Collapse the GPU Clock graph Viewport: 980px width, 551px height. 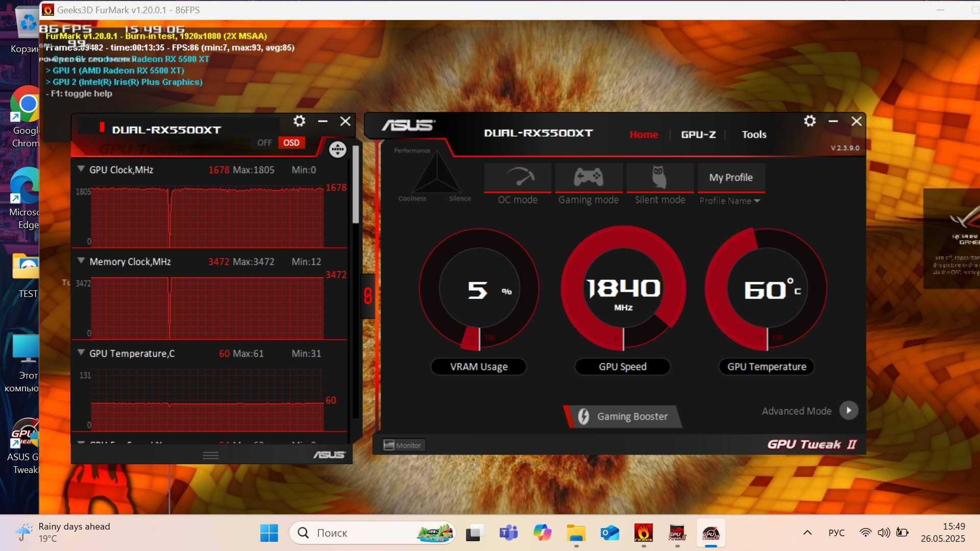81,168
